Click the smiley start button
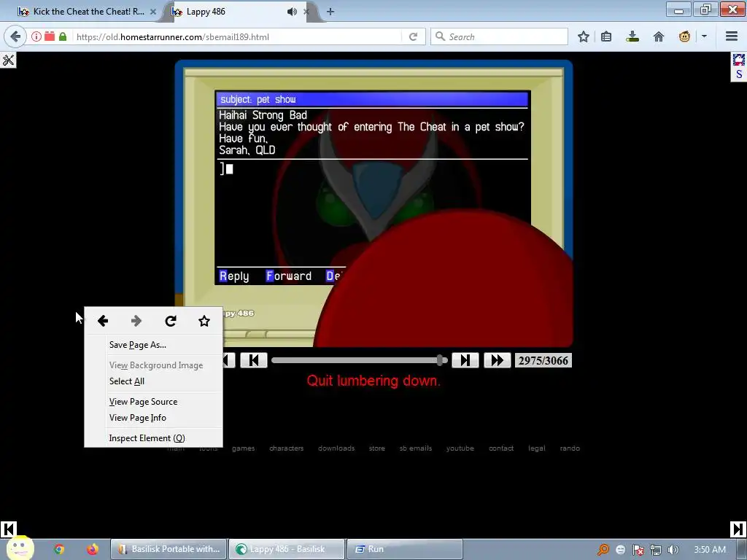This screenshot has height=560, width=747. pyautogui.click(x=20, y=548)
